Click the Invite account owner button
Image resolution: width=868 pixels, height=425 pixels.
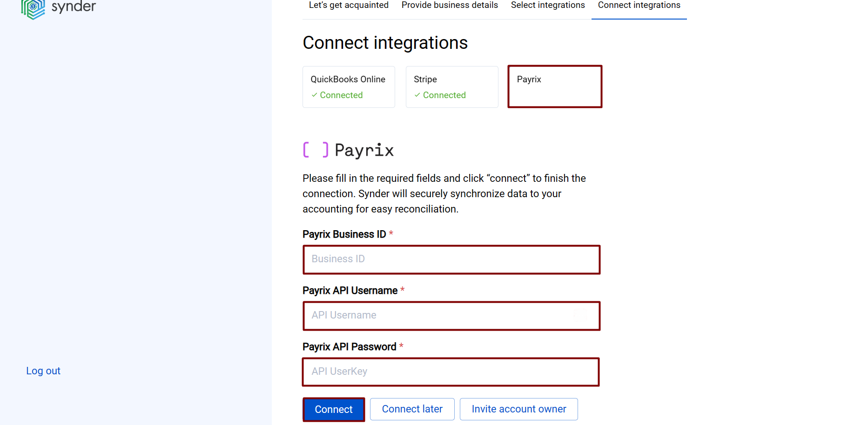pos(518,409)
